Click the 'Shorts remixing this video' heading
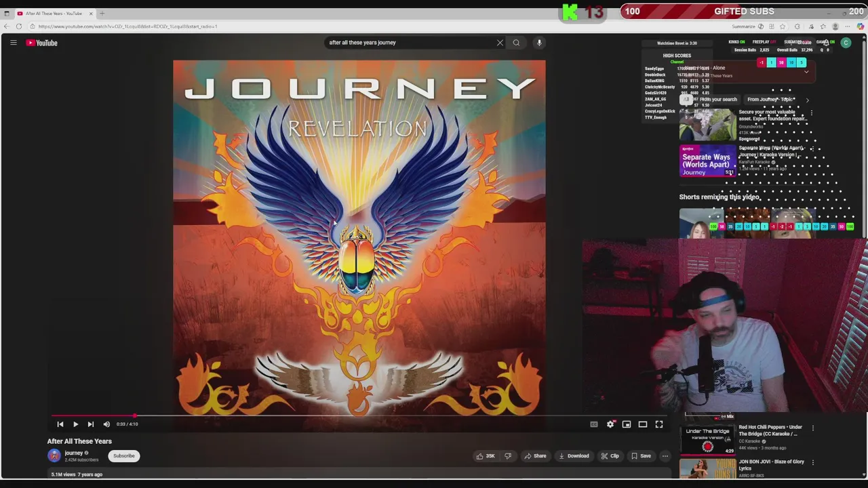This screenshot has width=868, height=488. click(x=719, y=197)
